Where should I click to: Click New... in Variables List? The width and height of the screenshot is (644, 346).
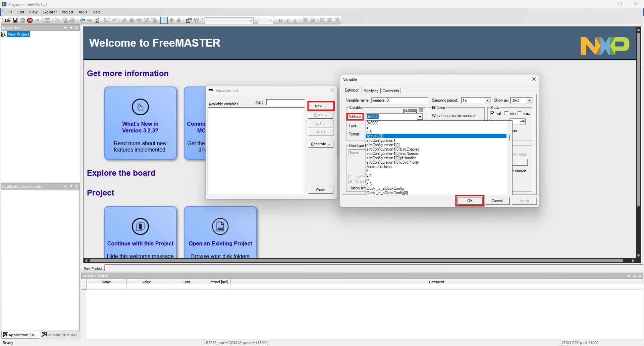point(321,106)
